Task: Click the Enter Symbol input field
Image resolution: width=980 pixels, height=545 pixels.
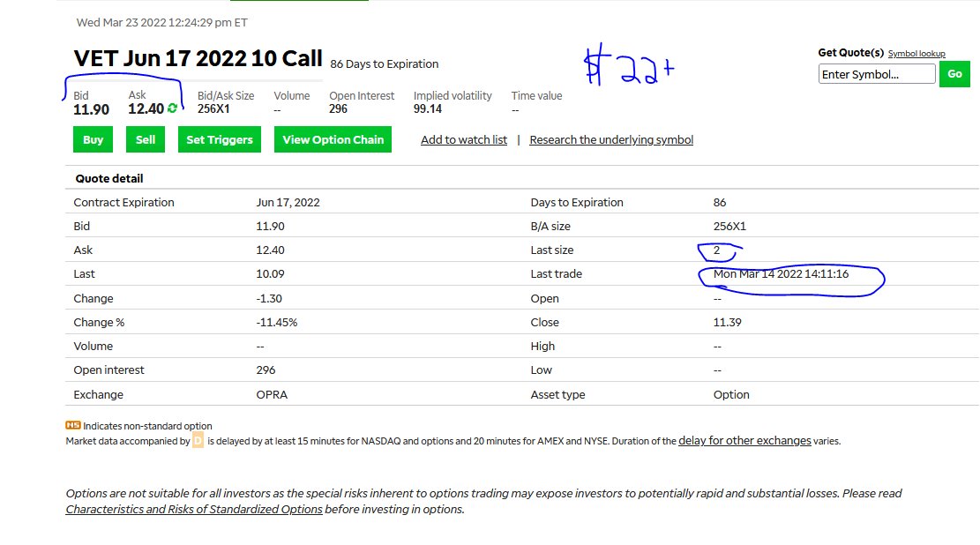Action: pyautogui.click(x=877, y=74)
